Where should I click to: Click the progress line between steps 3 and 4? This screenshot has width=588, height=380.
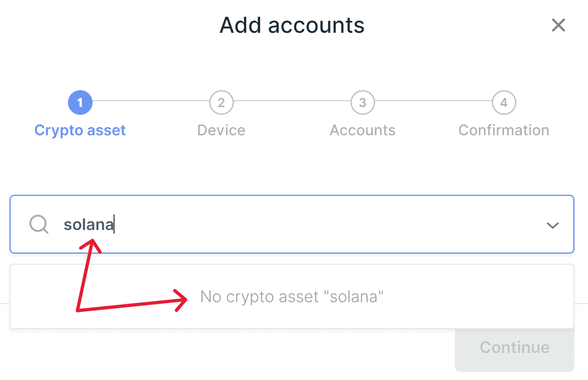pos(433,100)
